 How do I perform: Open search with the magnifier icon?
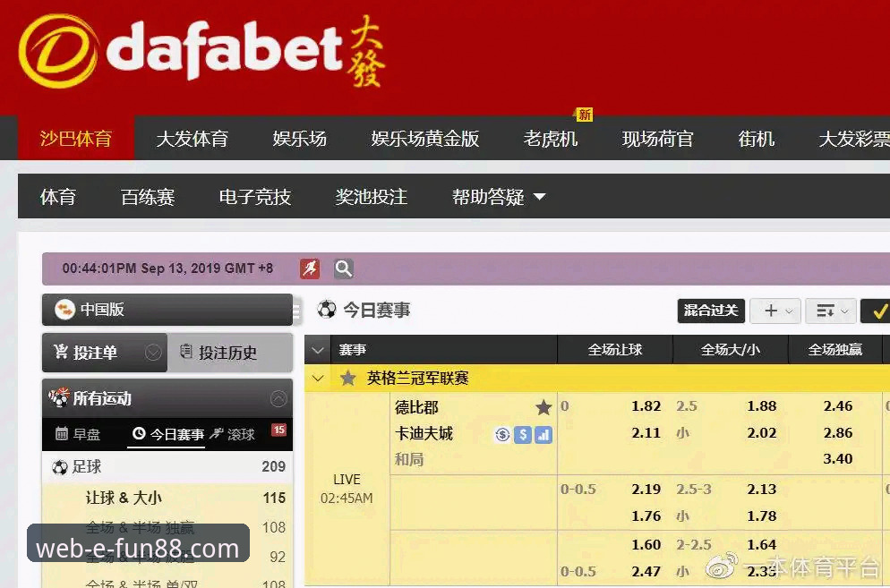point(344,268)
